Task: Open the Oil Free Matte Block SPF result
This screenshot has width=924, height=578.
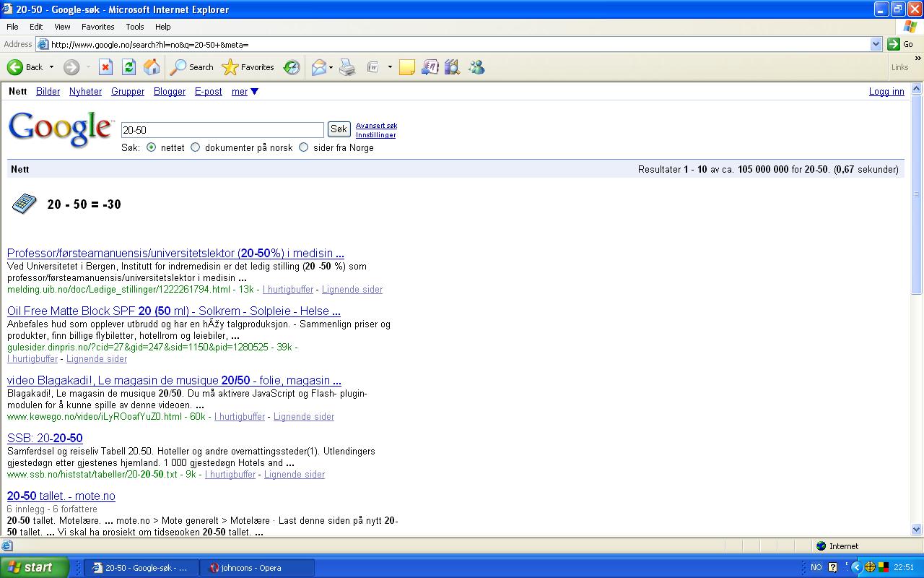Action: pos(174,311)
